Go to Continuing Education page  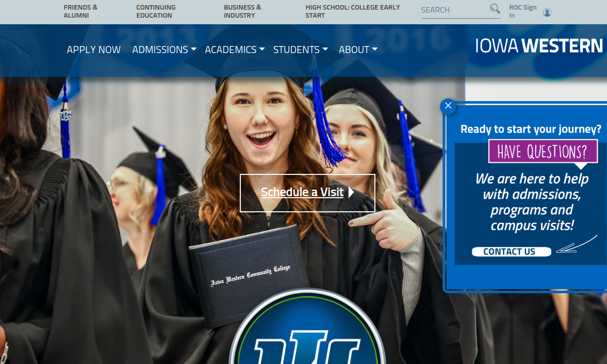(x=156, y=12)
